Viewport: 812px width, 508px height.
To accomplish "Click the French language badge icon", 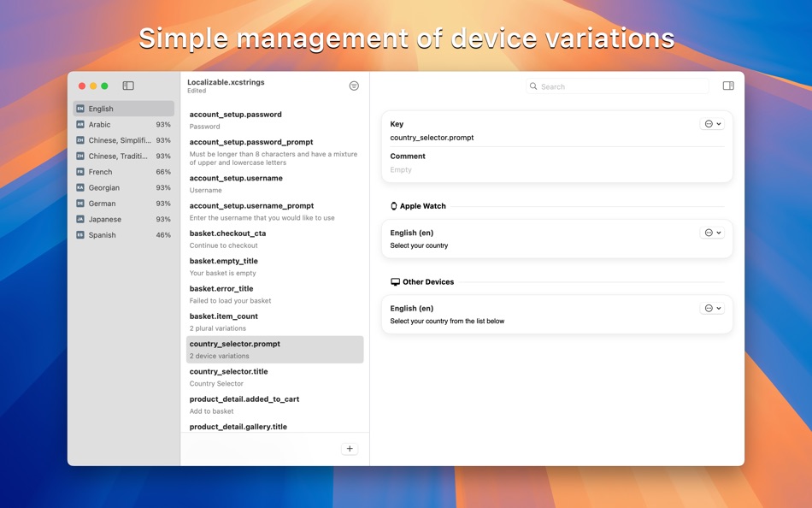I will 80,172.
